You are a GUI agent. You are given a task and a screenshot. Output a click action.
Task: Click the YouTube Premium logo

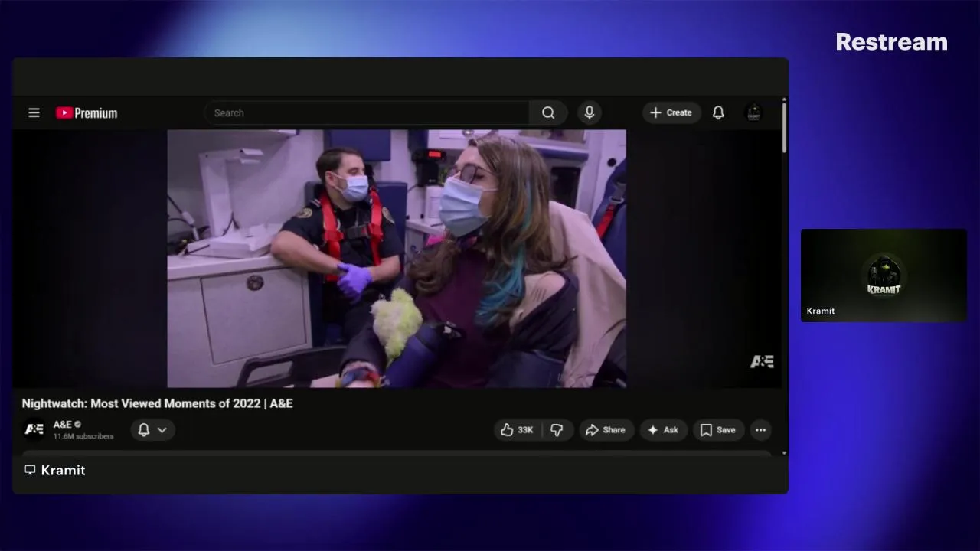[87, 113]
